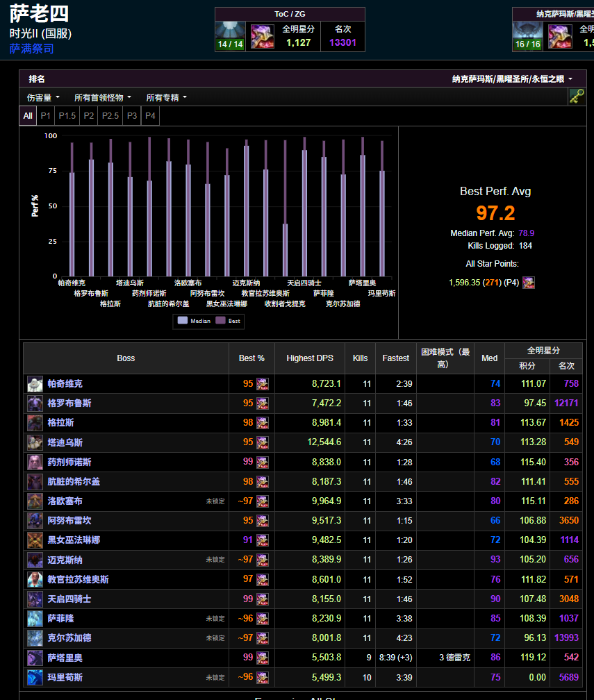Screen dimensions: 594x700
Task: Click spec icon next to All Star Points
Action: 529,283
